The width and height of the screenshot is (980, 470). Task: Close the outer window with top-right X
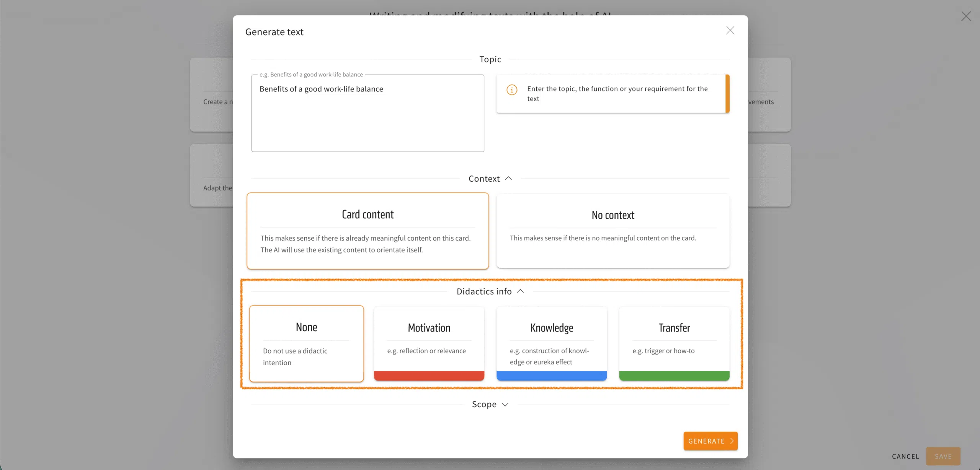coord(966,16)
